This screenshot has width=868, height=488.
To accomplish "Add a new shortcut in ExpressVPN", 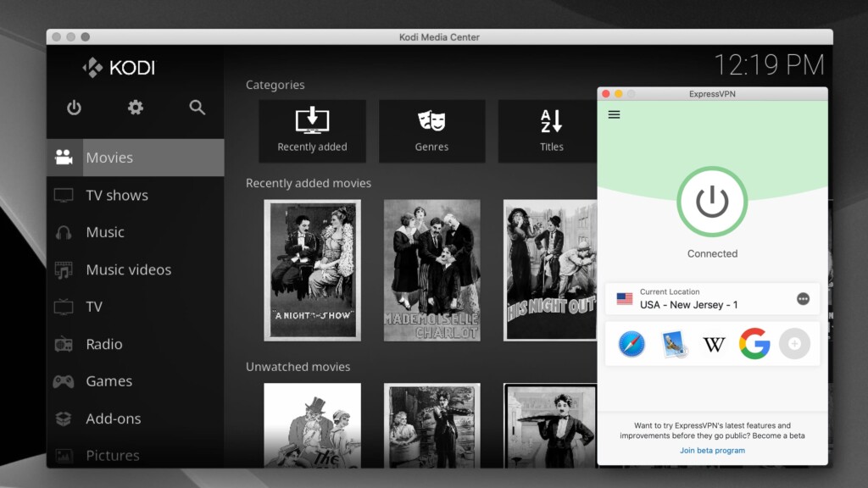I will click(795, 344).
